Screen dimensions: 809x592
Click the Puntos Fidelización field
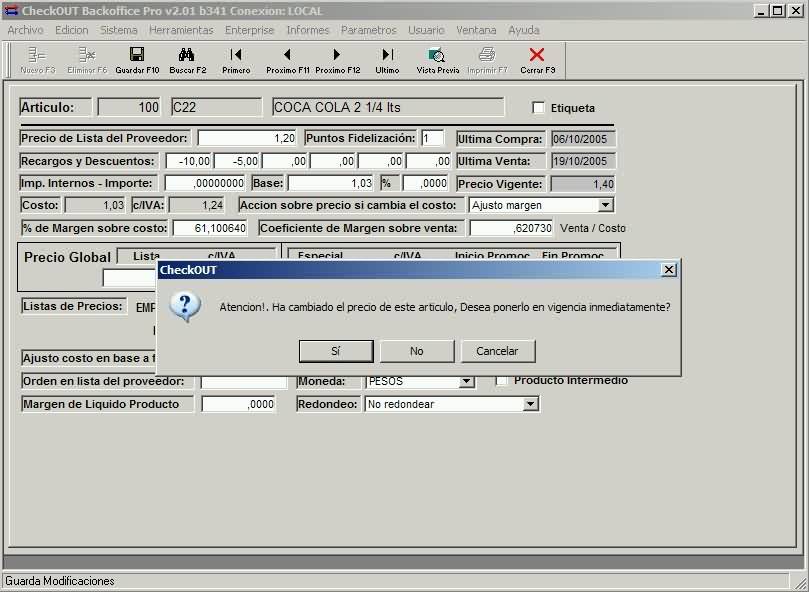pyautogui.click(x=432, y=138)
